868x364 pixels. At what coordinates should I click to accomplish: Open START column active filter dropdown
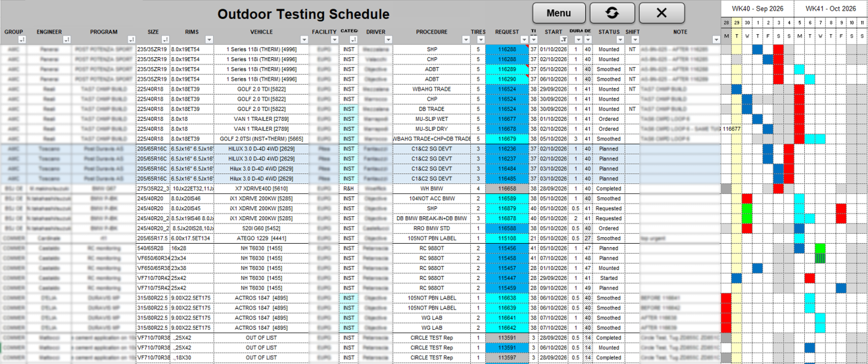(x=563, y=40)
